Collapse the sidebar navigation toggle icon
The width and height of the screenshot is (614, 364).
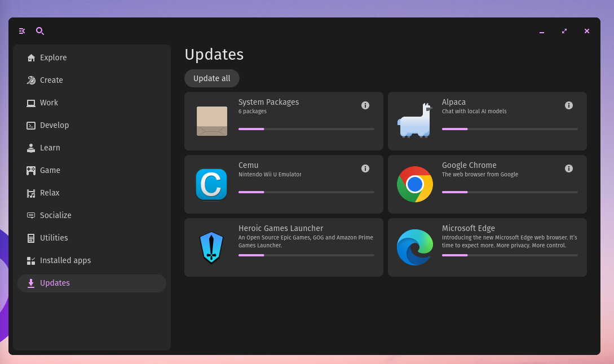coord(22,31)
